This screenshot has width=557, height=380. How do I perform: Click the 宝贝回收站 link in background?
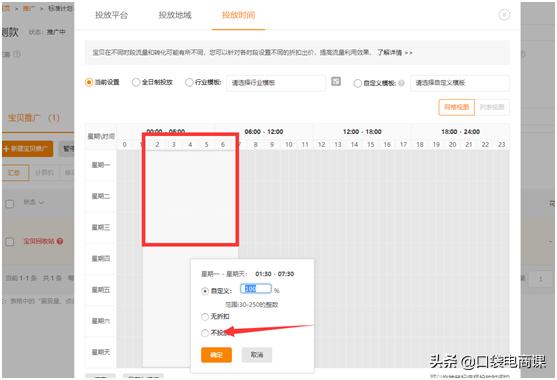click(39, 241)
